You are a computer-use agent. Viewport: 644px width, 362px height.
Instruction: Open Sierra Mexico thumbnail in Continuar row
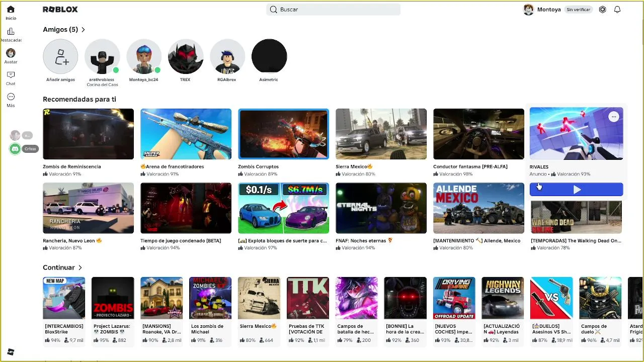click(259, 298)
